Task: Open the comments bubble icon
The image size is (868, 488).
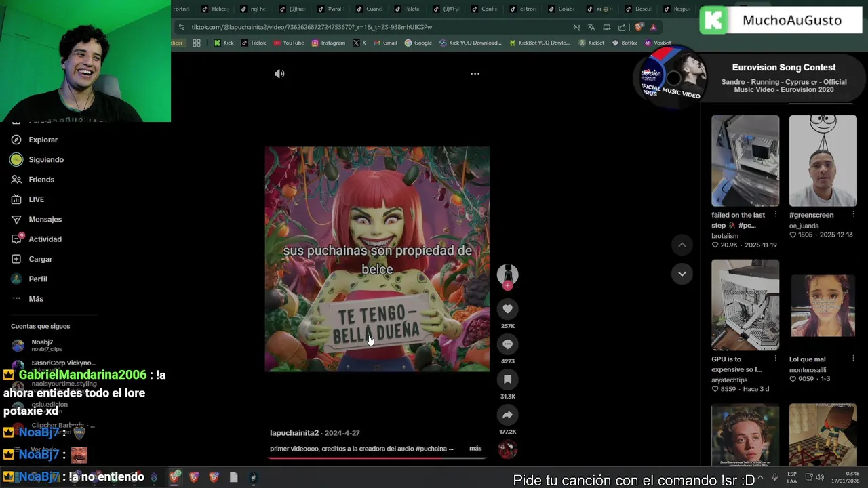Action: pos(507,344)
